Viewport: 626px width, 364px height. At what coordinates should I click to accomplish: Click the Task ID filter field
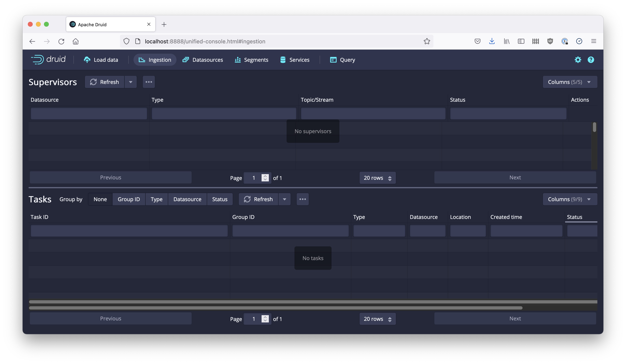pyautogui.click(x=129, y=231)
